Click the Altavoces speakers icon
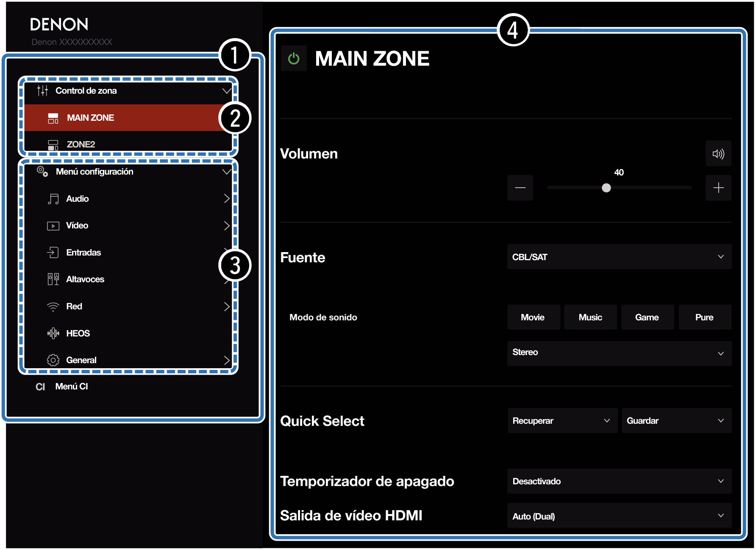Image resolution: width=756 pixels, height=550 pixels. [x=53, y=279]
